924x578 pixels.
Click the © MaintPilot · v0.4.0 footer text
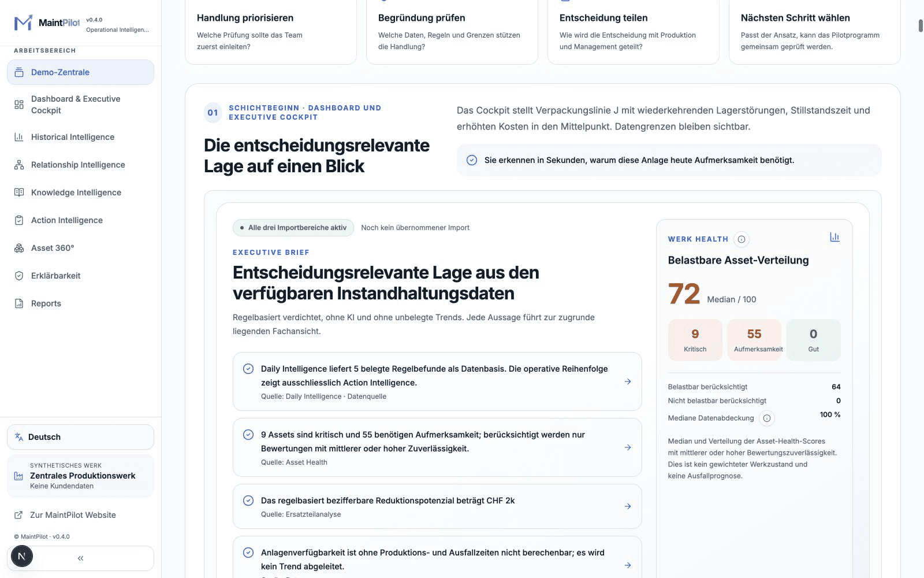coord(42,536)
